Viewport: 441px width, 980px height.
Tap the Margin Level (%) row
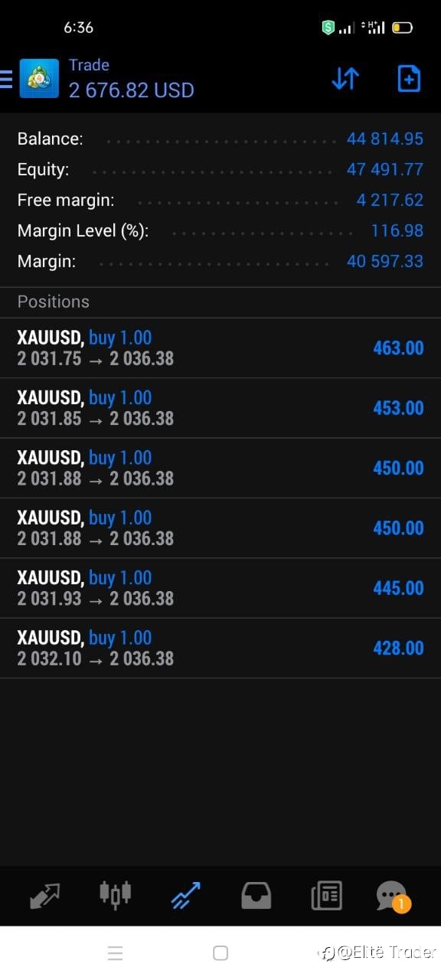coord(220,230)
